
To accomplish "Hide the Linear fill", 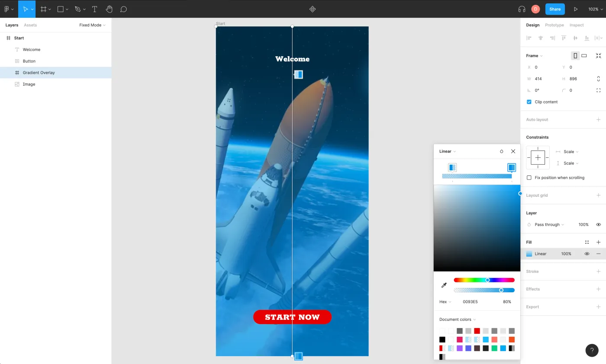I will [587, 254].
